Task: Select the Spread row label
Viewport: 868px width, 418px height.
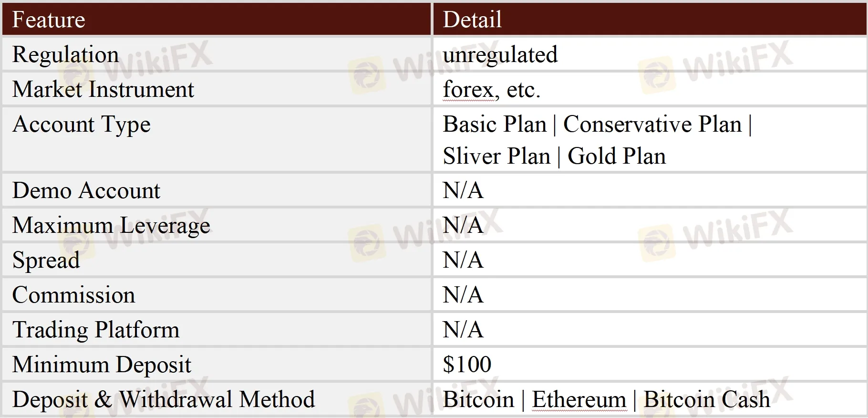Action: (x=46, y=260)
